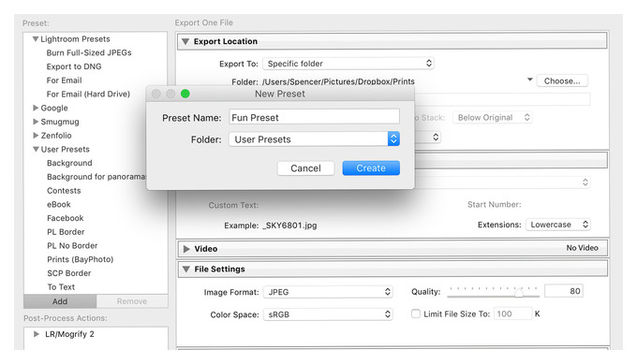This screenshot has height=364, width=637.
Task: Open the Folder dropdown in New Preset dialog
Action: pyautogui.click(x=314, y=139)
